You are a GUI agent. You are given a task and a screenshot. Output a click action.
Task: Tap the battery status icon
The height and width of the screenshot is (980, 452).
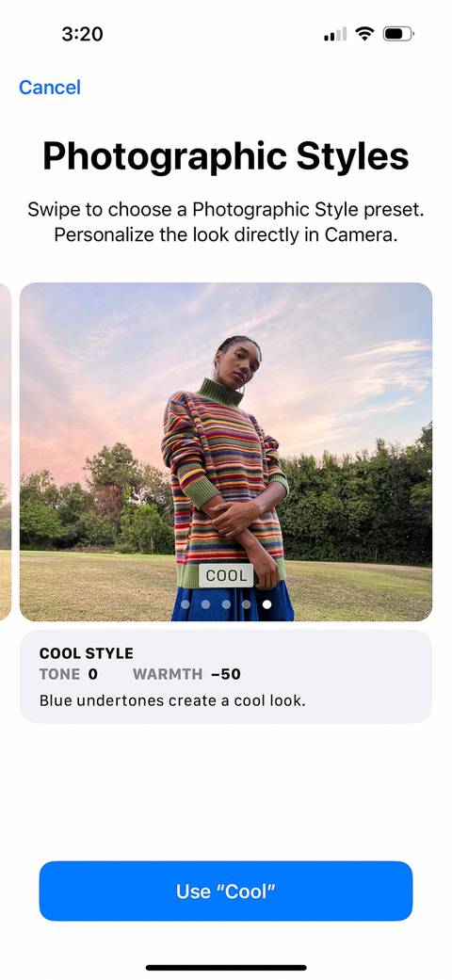coord(398,33)
